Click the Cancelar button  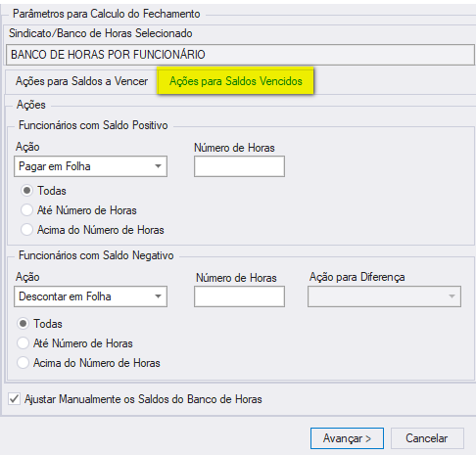pyautogui.click(x=427, y=438)
